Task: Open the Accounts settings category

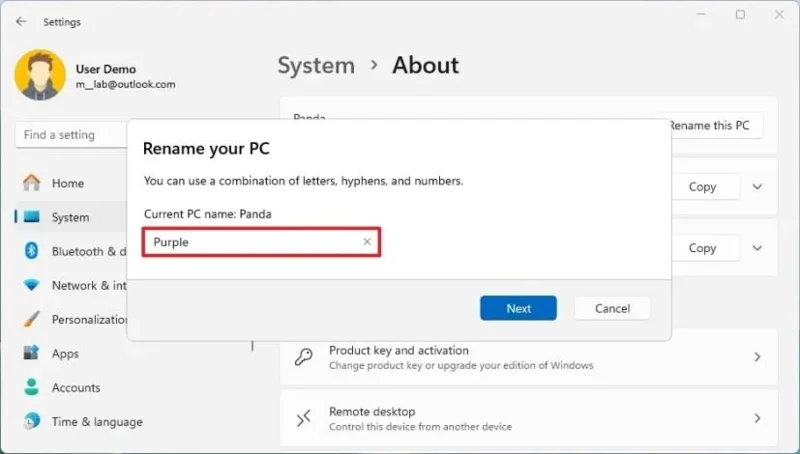Action: tap(76, 388)
